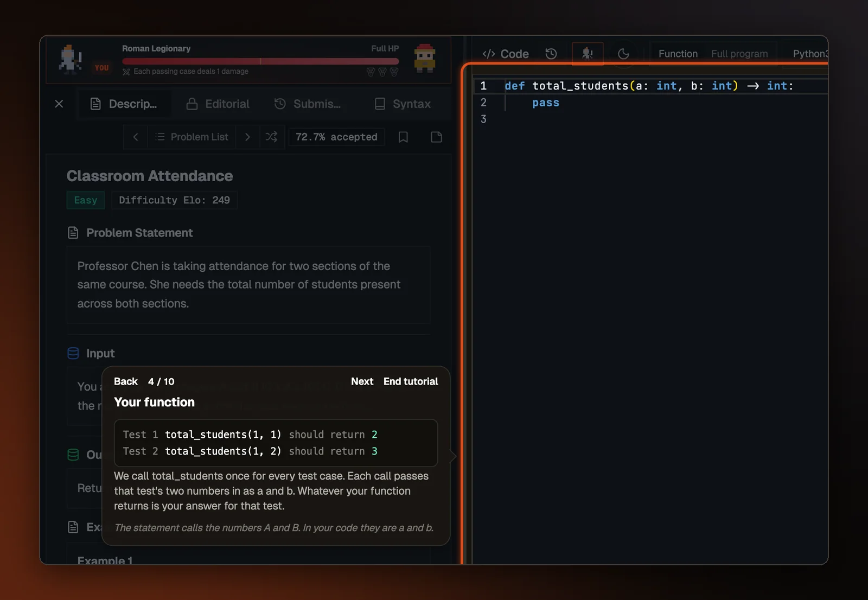Click the enemy HP bar
This screenshot has height=600, width=868.
tap(260, 61)
